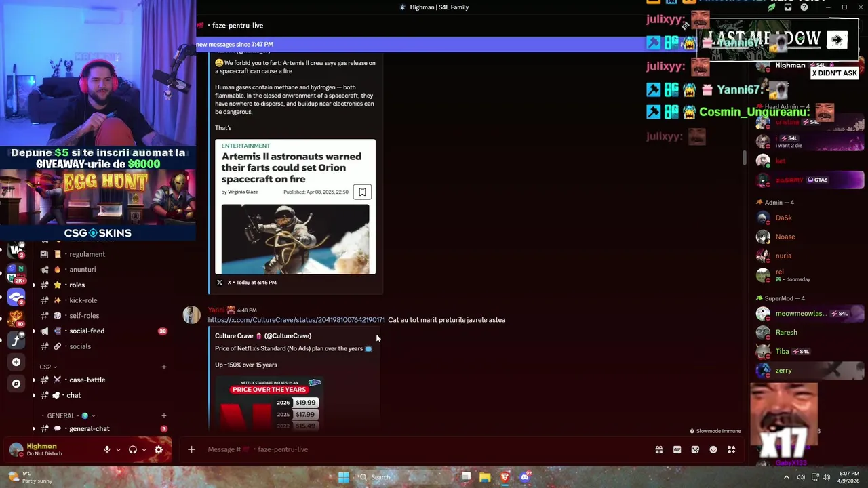Screen dimensions: 868x488
Task: Open the server folder with 2K+ badge
Action: click(x=16, y=273)
